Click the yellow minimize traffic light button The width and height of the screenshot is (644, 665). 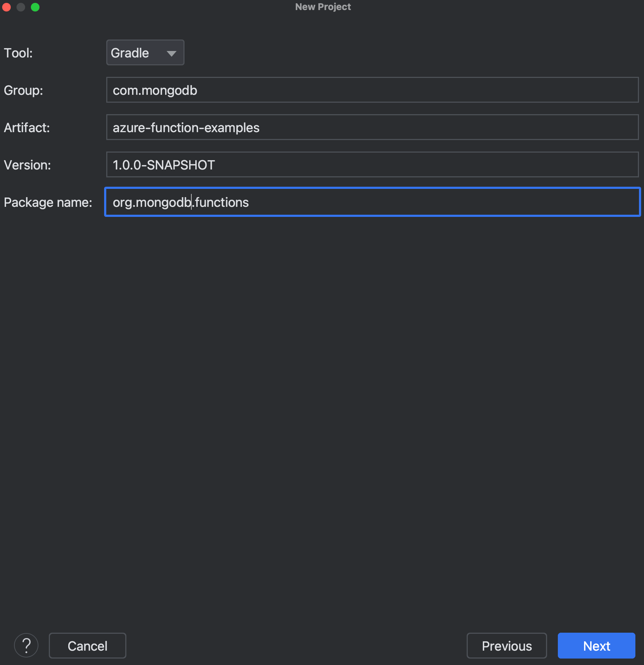click(x=21, y=7)
